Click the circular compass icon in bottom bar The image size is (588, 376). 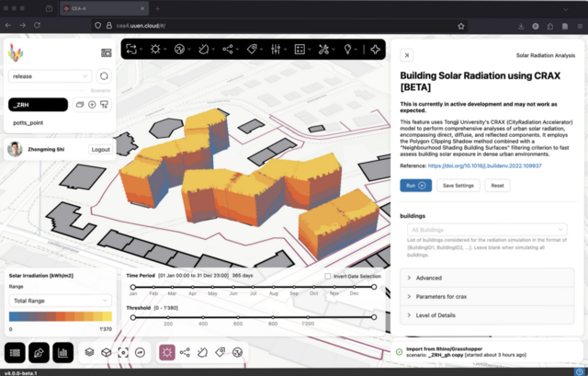click(x=140, y=352)
